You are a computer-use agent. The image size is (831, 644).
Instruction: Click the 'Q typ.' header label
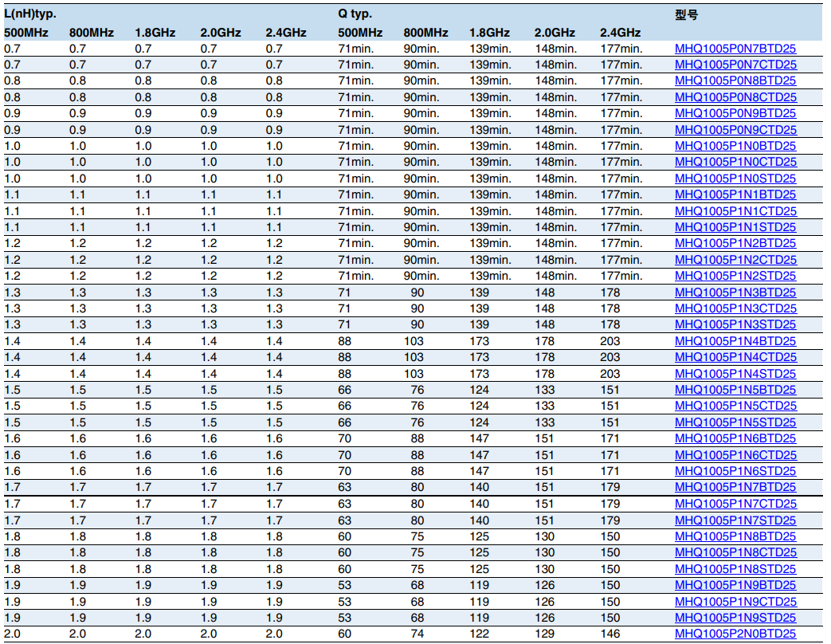pos(355,14)
